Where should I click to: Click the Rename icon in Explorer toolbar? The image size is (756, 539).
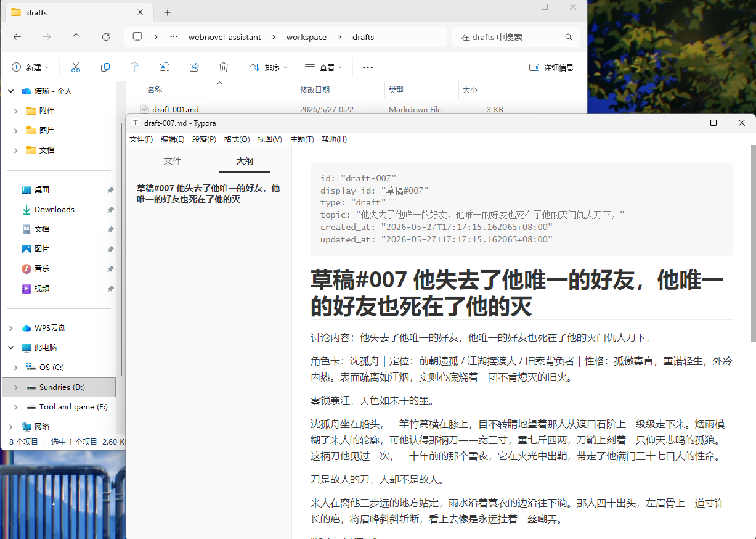pyautogui.click(x=165, y=67)
